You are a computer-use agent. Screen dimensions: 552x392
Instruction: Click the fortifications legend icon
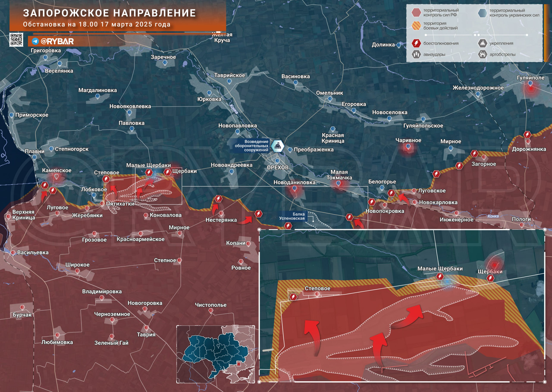(x=482, y=43)
